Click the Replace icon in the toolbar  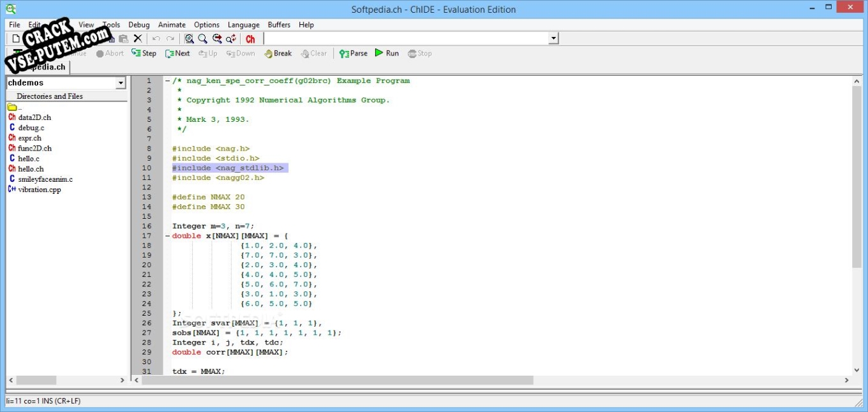tap(231, 39)
